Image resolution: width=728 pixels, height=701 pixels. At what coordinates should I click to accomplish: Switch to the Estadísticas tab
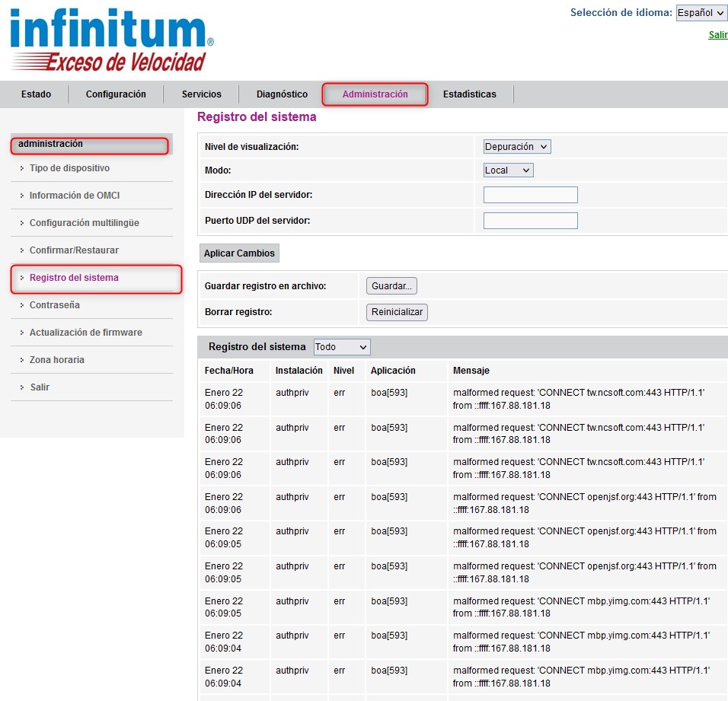pos(470,94)
